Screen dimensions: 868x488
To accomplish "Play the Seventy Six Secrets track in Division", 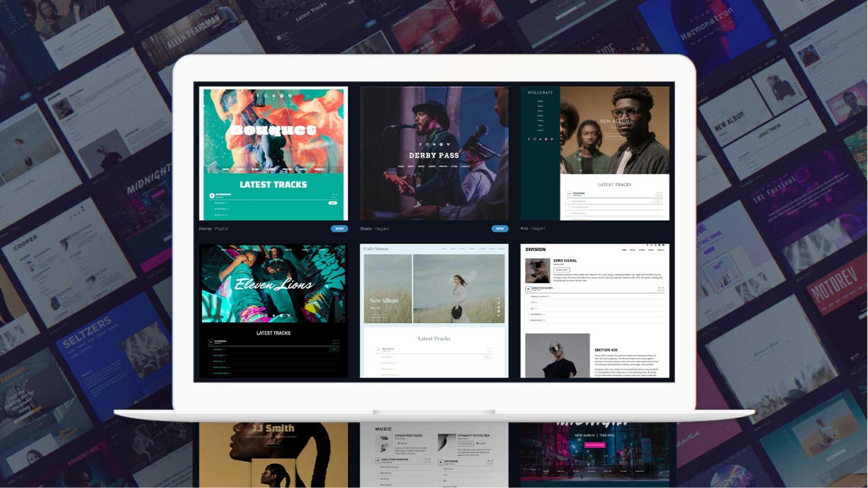I will click(528, 289).
